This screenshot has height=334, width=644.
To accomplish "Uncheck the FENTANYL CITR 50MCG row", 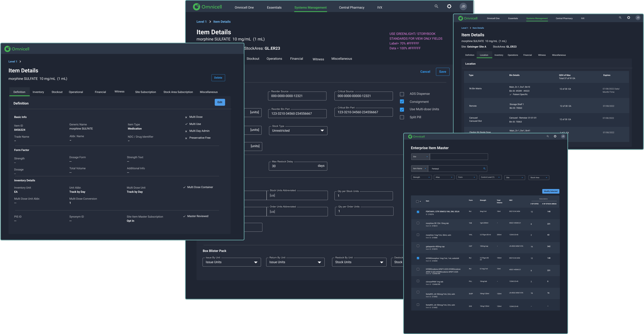I will (x=418, y=211).
